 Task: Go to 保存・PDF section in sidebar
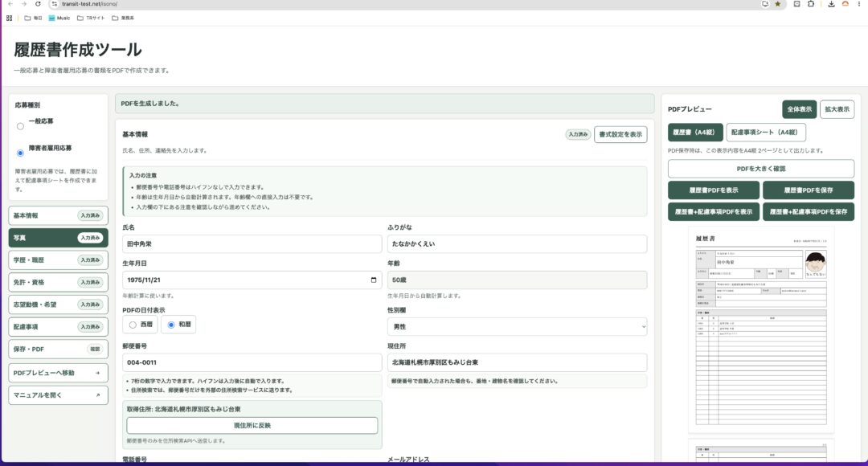pos(58,349)
